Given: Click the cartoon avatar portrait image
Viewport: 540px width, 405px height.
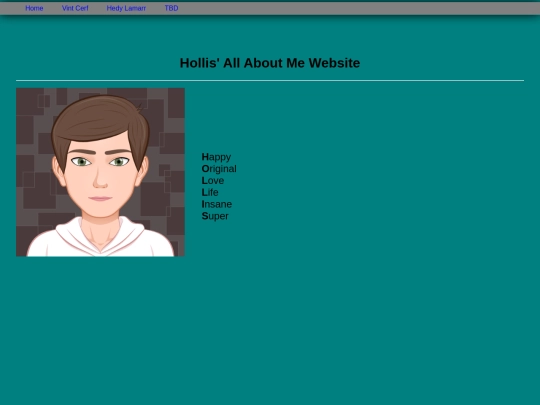Looking at the screenshot, I should [100, 172].
